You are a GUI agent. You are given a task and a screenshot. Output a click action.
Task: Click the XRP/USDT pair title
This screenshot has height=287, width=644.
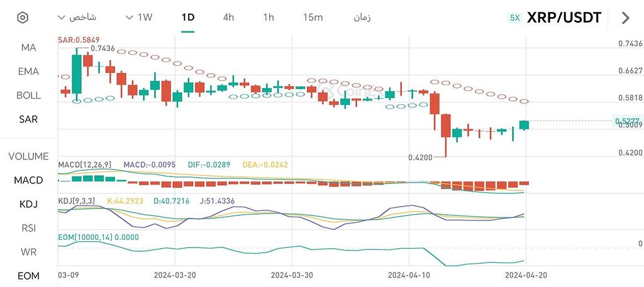coord(563,18)
